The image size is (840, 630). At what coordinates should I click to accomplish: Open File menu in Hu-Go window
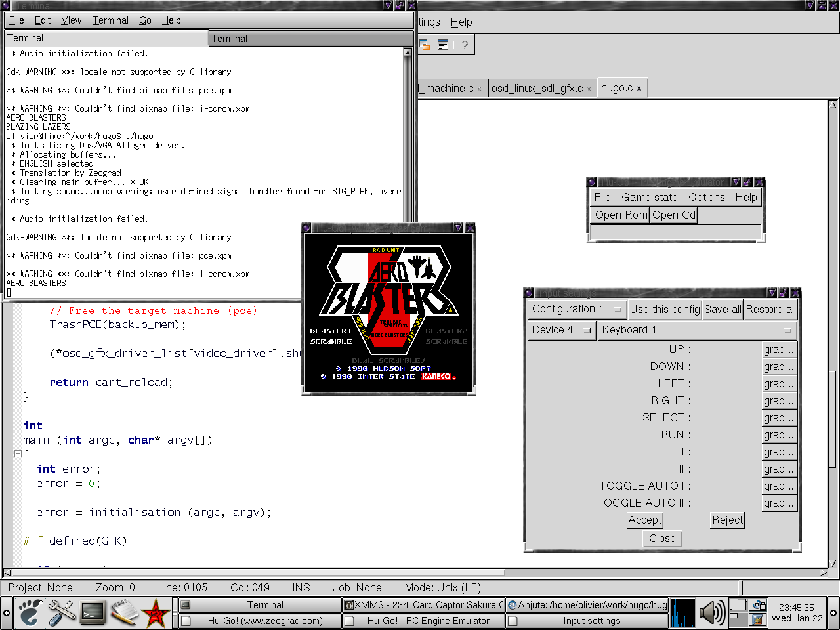602,197
